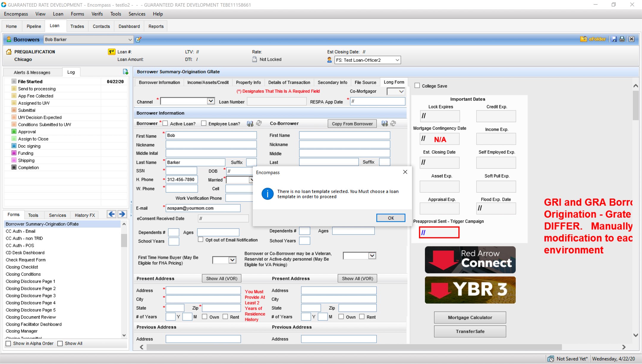The image size is (642, 364).
Task: Click Copy From Borrower button
Action: click(352, 124)
